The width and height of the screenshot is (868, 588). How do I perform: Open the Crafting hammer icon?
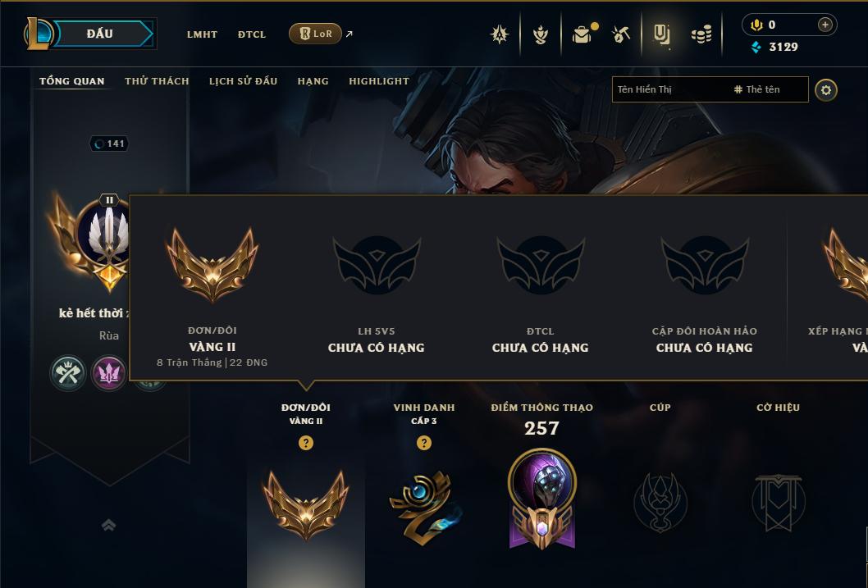point(621,34)
